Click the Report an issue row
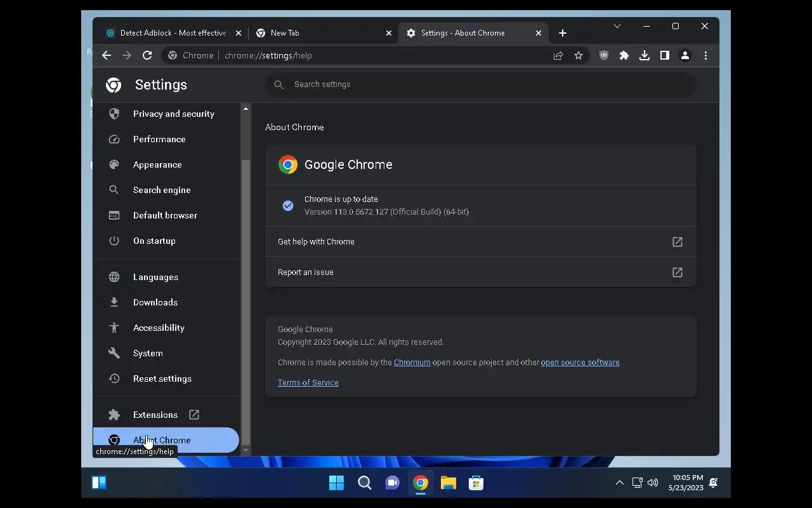 [481, 272]
